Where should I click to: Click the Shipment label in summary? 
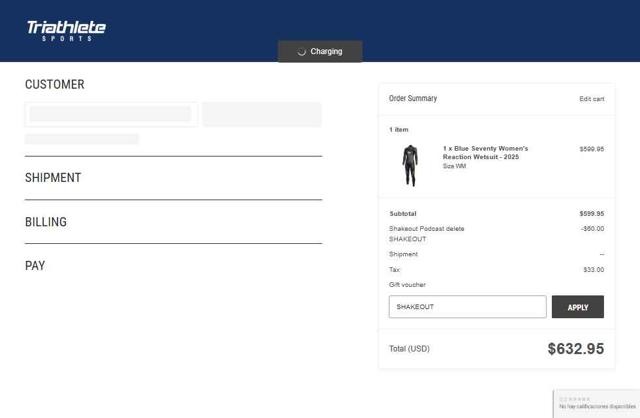403,254
